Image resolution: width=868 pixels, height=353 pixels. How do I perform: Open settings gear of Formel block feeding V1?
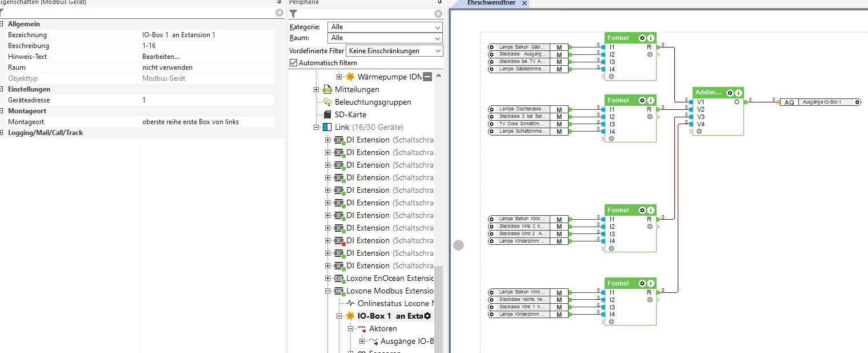[x=642, y=38]
